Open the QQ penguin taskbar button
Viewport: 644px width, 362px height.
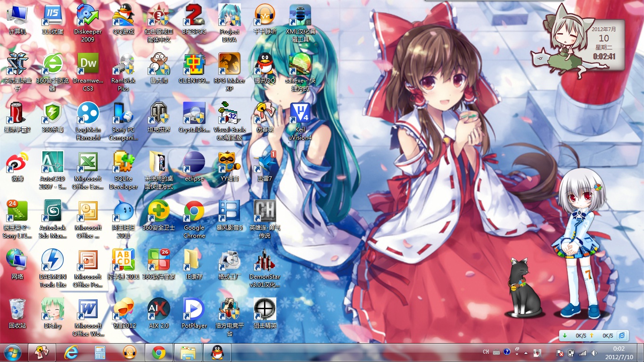pos(217,353)
